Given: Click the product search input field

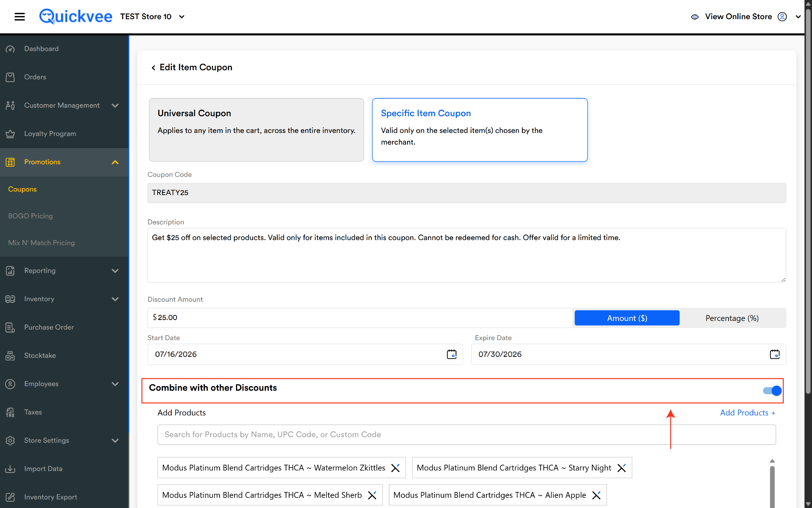Looking at the screenshot, I should pos(466,434).
